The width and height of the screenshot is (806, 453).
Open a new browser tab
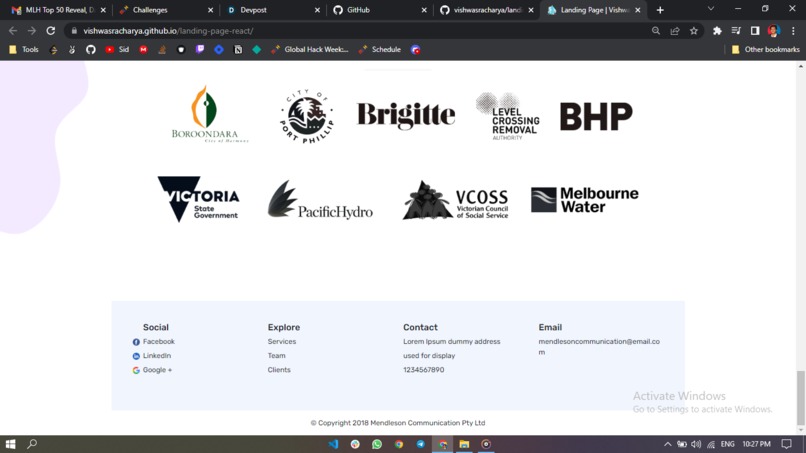pos(660,10)
